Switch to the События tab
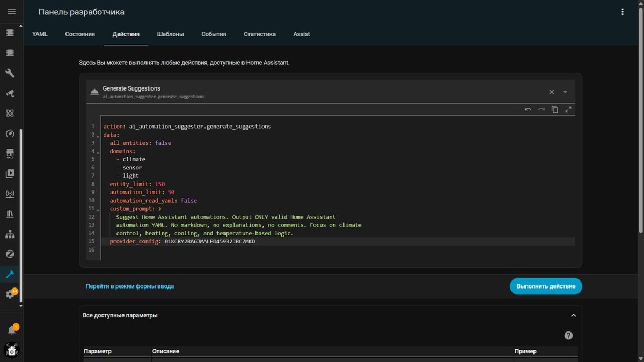The image size is (644, 362). click(x=214, y=34)
